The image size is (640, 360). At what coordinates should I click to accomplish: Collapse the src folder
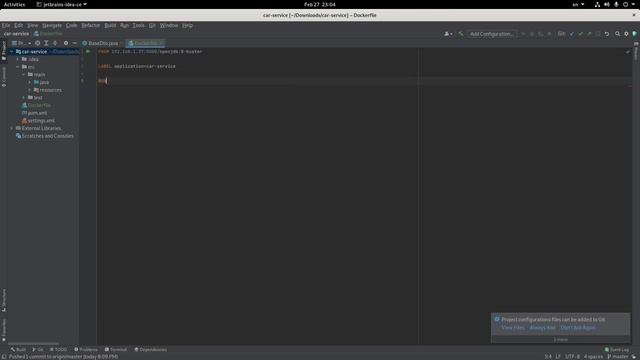tap(18, 67)
